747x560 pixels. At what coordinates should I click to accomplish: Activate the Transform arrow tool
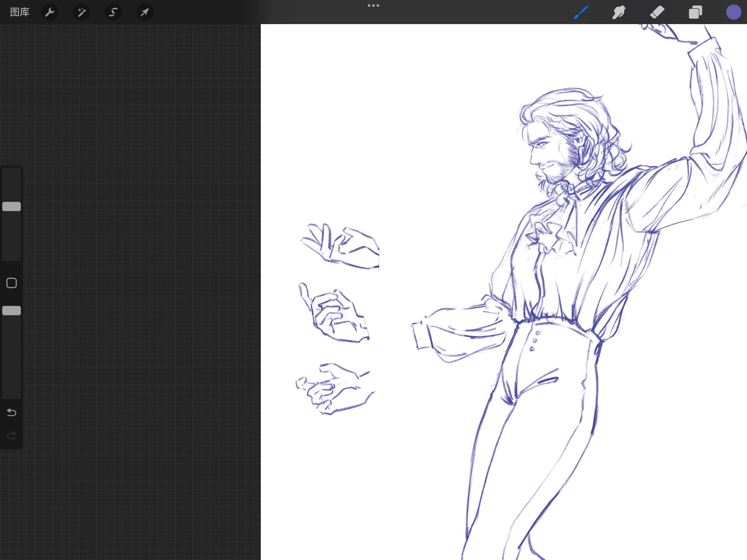coord(145,12)
